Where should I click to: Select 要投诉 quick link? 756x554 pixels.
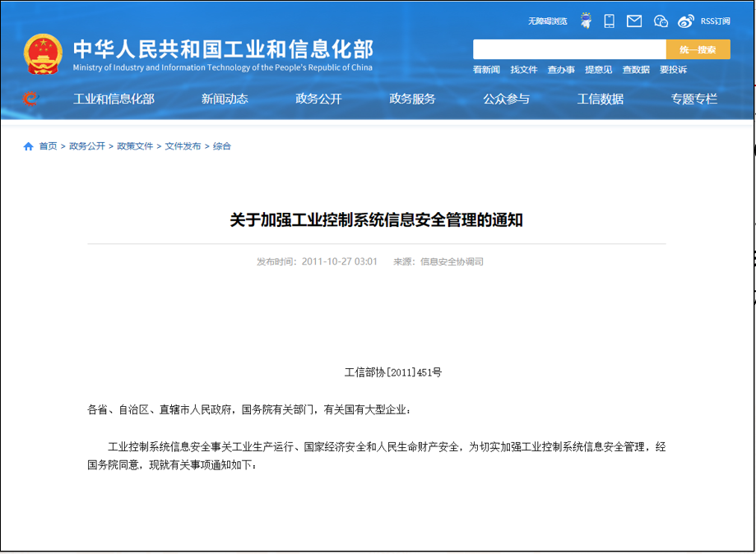673,70
